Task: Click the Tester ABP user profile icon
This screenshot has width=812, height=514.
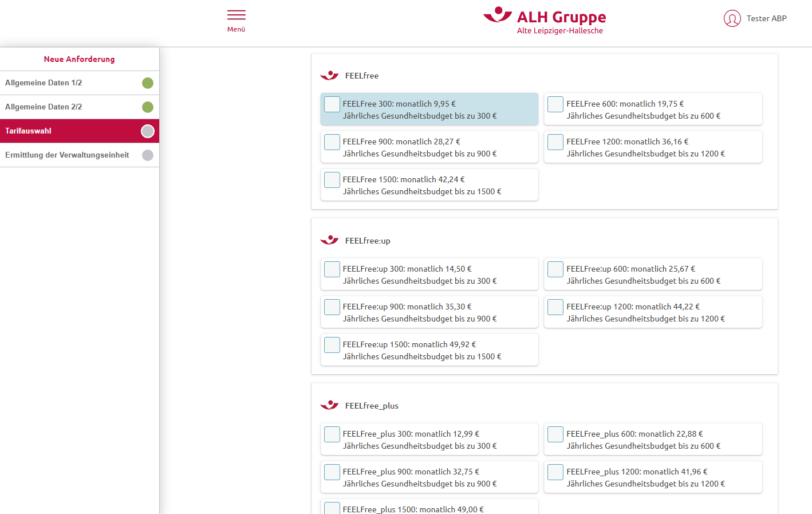Action: pos(732,18)
